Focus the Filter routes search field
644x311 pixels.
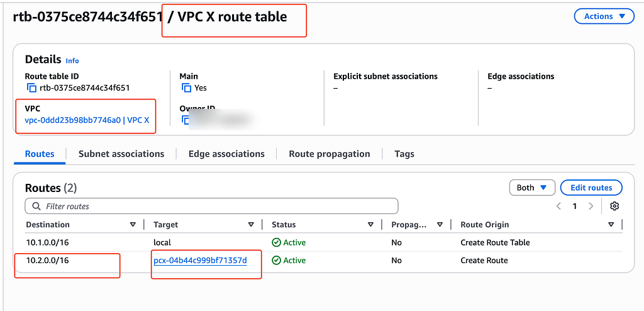[211, 206]
